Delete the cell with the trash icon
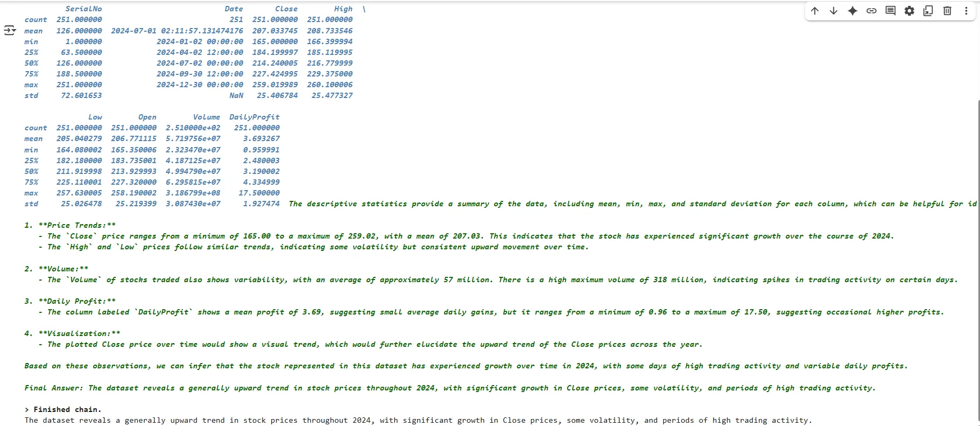Screen dimensions: 980x426 pos(947,11)
